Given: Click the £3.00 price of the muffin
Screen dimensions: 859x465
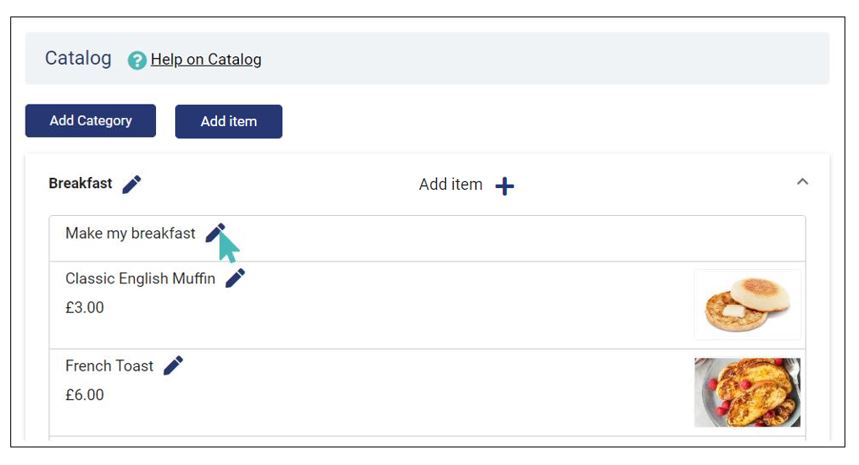Looking at the screenshot, I should point(84,307).
